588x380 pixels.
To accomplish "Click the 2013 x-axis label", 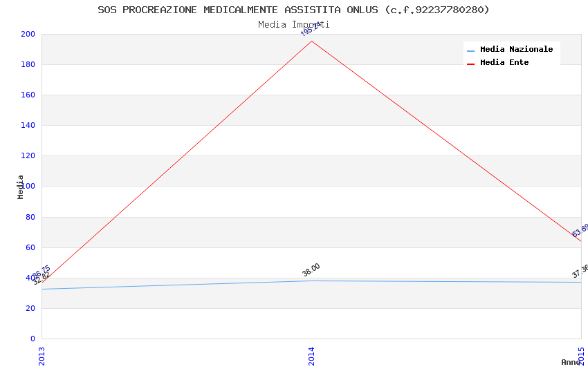I will [42, 356].
